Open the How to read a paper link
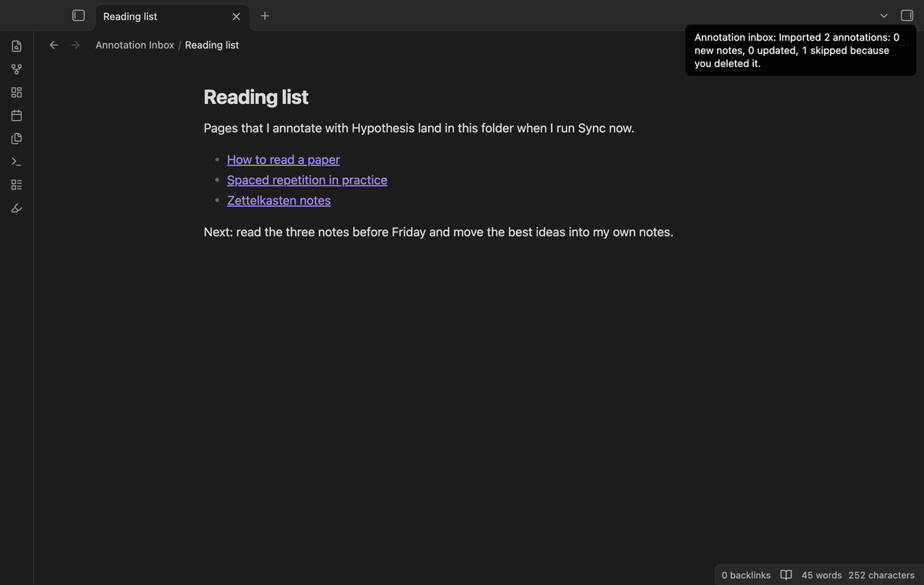This screenshot has width=924, height=585. point(283,159)
